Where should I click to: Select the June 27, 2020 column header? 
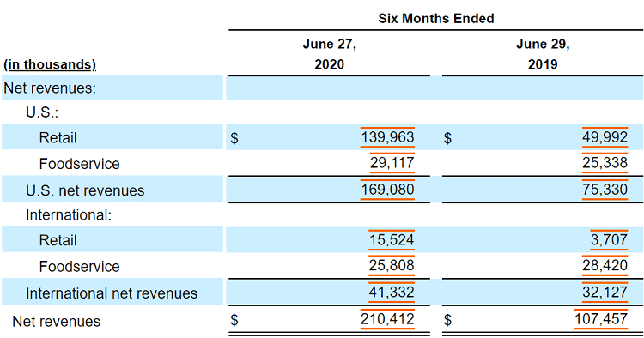tap(330, 54)
